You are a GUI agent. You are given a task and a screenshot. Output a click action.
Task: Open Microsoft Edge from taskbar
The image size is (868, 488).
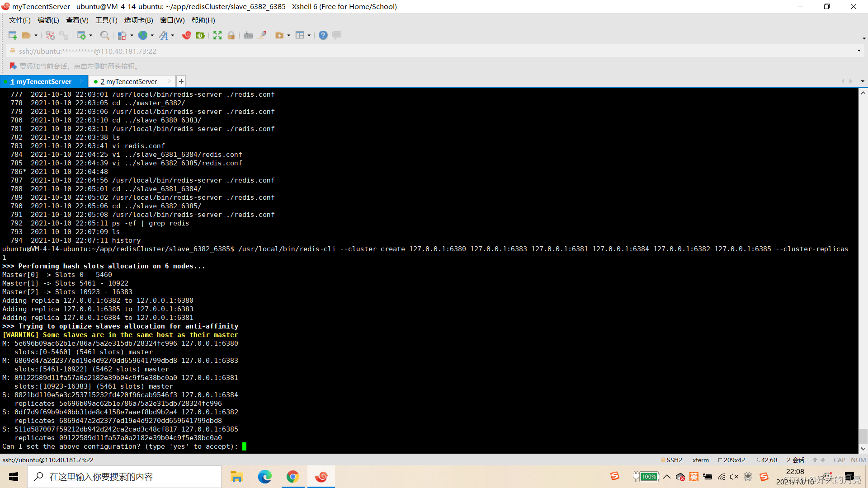(x=264, y=477)
